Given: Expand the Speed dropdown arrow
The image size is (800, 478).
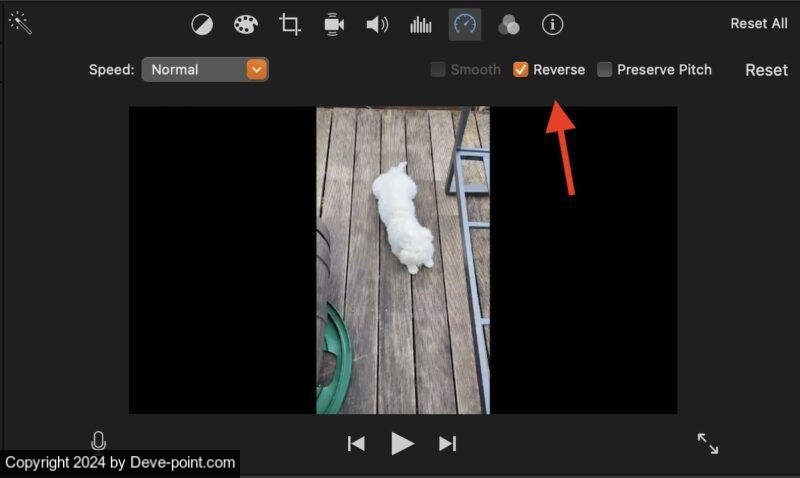Looking at the screenshot, I should click(257, 69).
